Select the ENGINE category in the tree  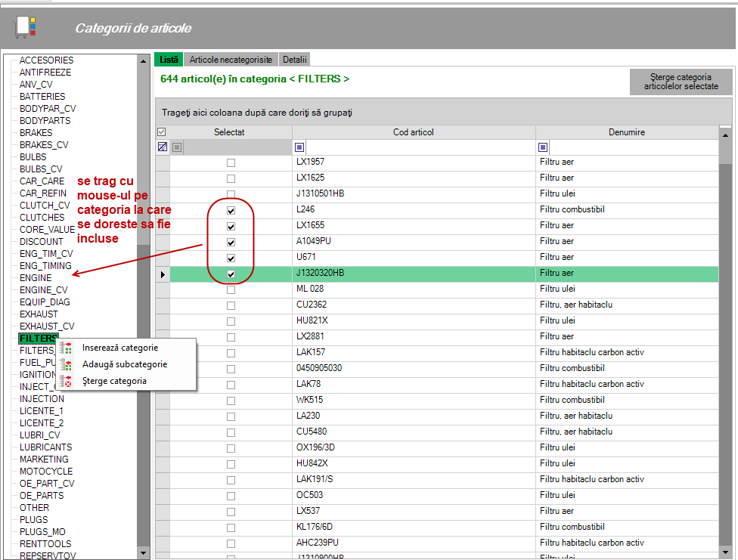click(x=36, y=278)
